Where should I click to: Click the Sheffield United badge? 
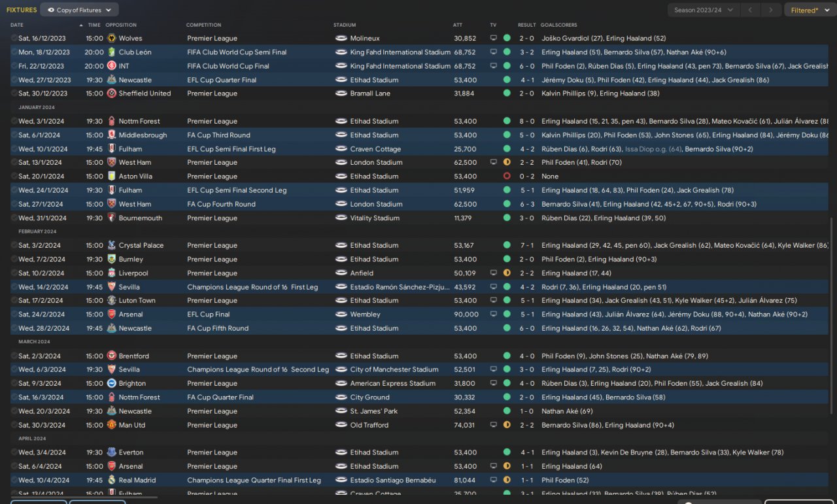tap(111, 93)
